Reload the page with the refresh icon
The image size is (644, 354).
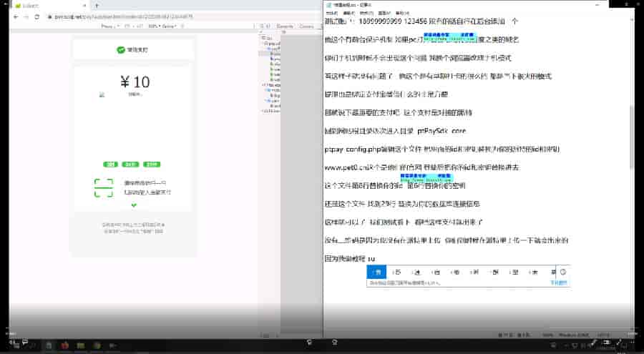pyautogui.click(x=36, y=16)
